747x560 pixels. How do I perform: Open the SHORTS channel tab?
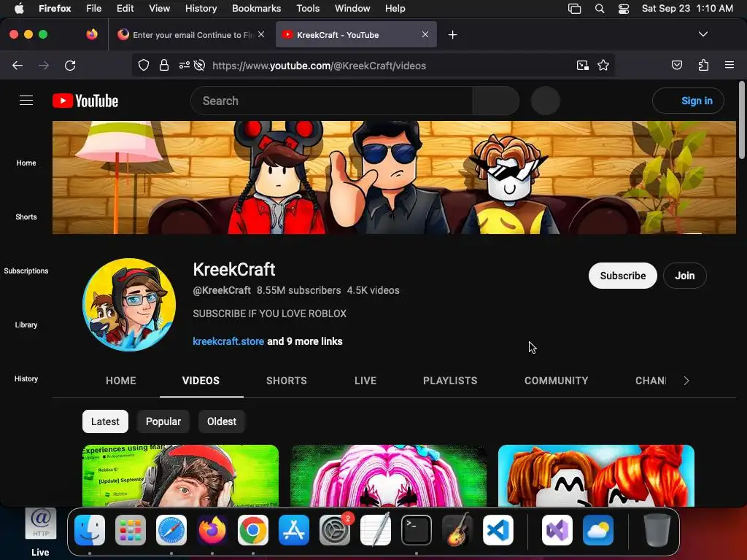pyautogui.click(x=286, y=381)
